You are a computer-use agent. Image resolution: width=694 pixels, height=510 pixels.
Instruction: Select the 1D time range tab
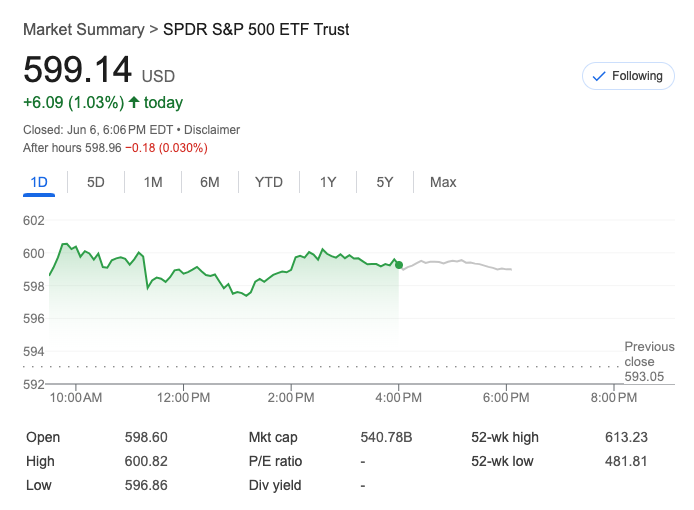(x=40, y=182)
